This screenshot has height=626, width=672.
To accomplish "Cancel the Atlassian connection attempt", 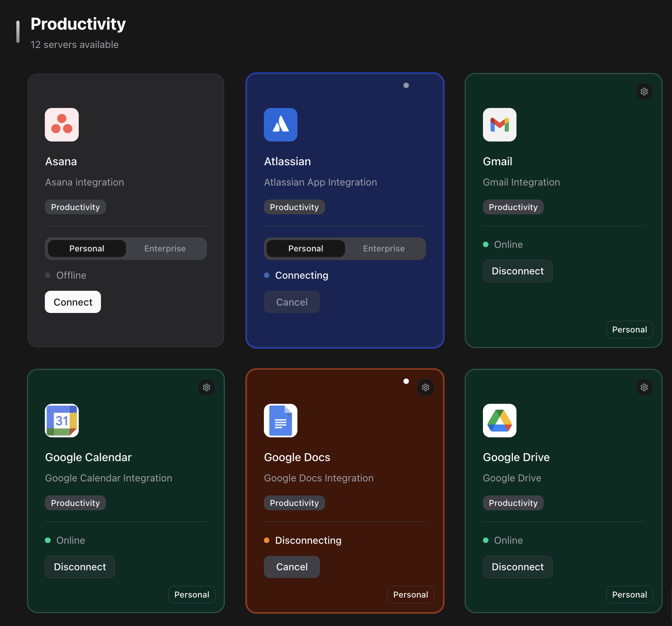I will pyautogui.click(x=292, y=302).
